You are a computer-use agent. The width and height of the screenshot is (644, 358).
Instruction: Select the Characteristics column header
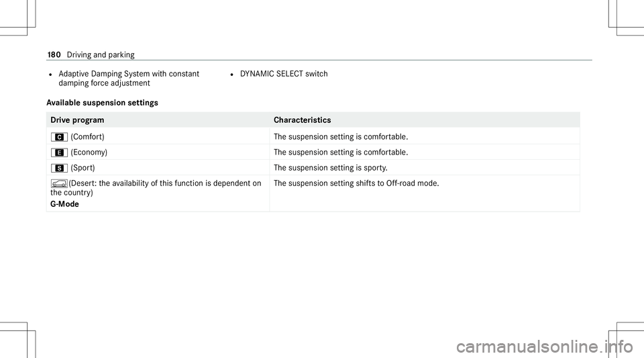pos(303,120)
